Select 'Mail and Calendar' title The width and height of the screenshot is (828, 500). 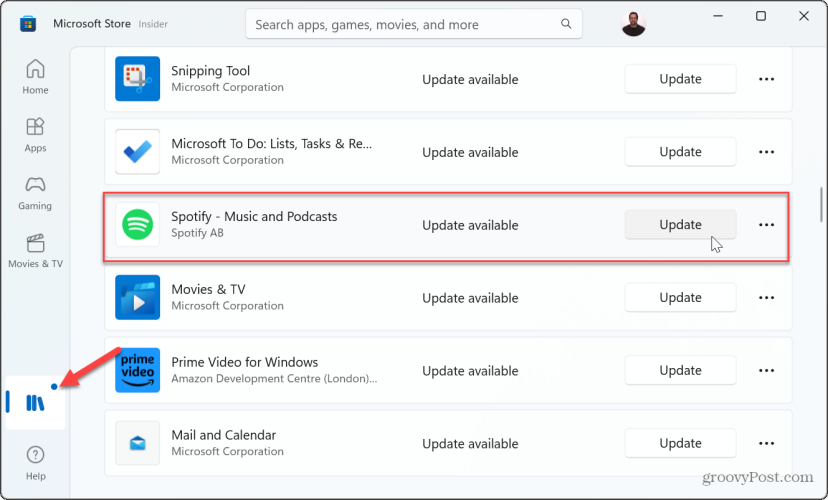point(223,435)
